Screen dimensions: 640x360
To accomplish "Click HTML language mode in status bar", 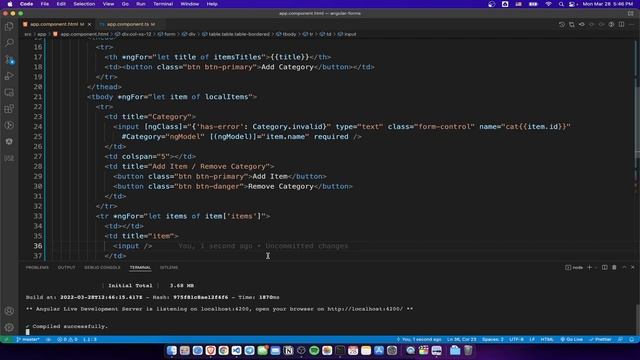I will 547,340.
